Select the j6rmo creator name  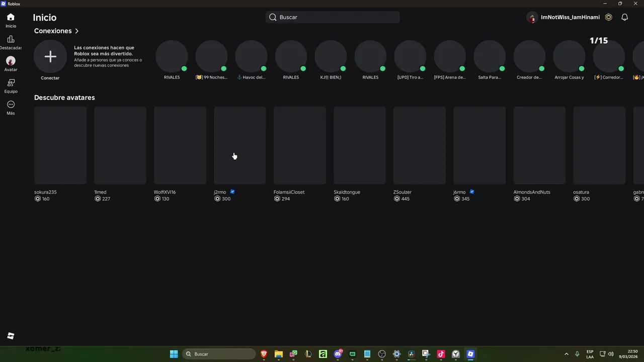[x=459, y=192]
